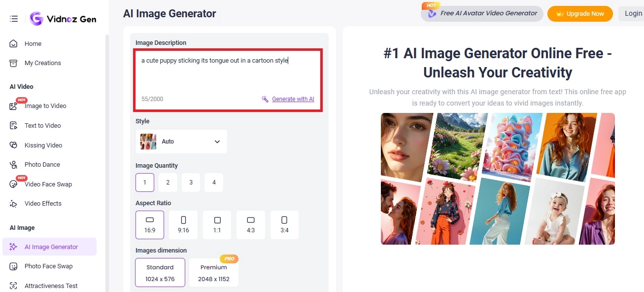Select the Premium 2048 x 1152 dimension
Screen dimensions: 644x292
pyautogui.click(x=214, y=272)
